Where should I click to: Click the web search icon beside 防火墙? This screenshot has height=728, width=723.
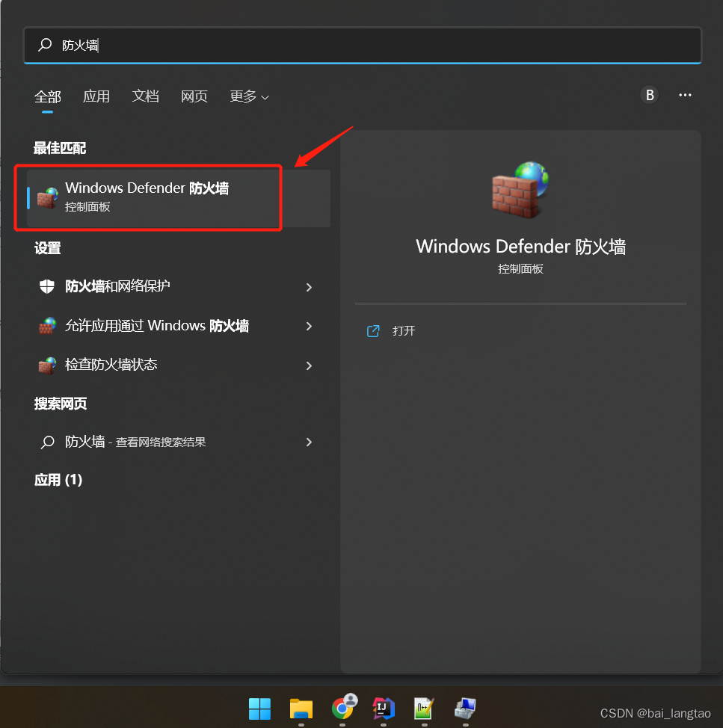point(47,442)
